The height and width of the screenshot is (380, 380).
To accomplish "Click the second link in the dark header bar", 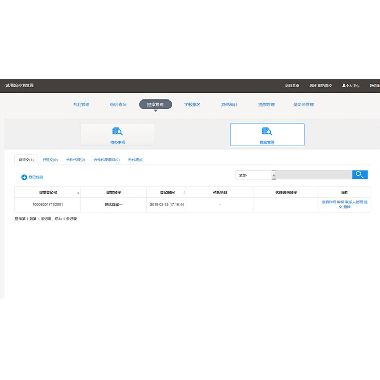I will pyautogui.click(x=320, y=86).
